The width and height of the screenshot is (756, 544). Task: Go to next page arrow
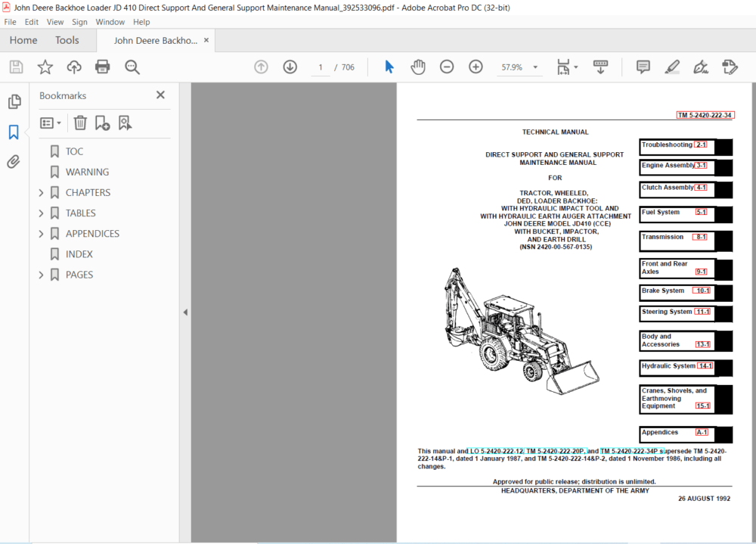pyautogui.click(x=290, y=67)
